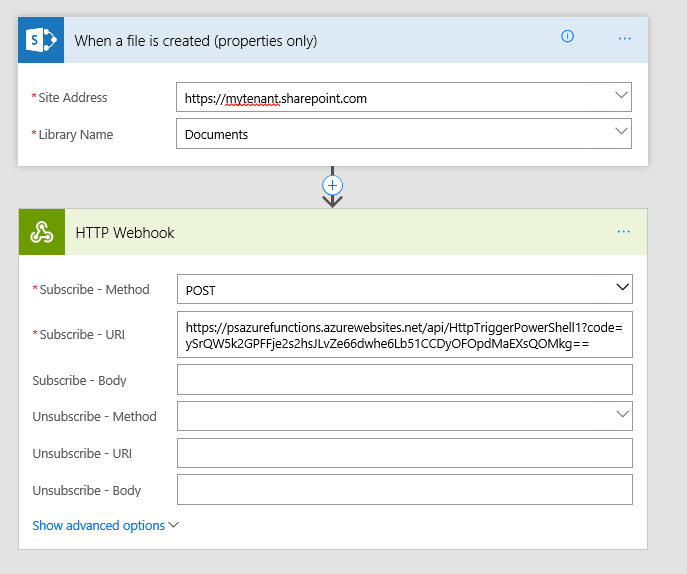
Task: Open info for the file created trigger
Action: coord(567,36)
